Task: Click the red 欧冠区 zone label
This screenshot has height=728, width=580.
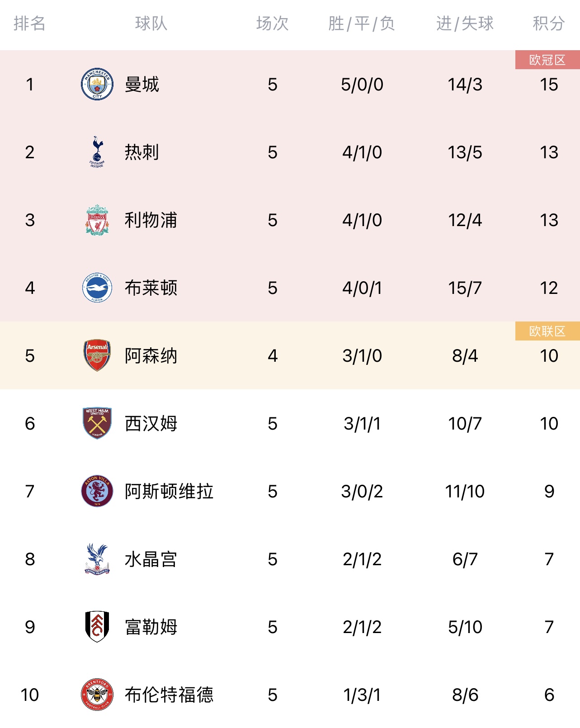Action: tap(547, 60)
